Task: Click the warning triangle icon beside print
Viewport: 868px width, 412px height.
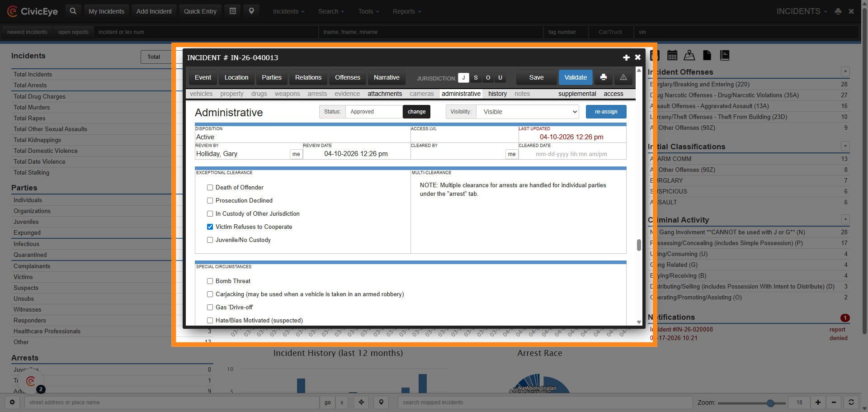Action: tap(623, 77)
